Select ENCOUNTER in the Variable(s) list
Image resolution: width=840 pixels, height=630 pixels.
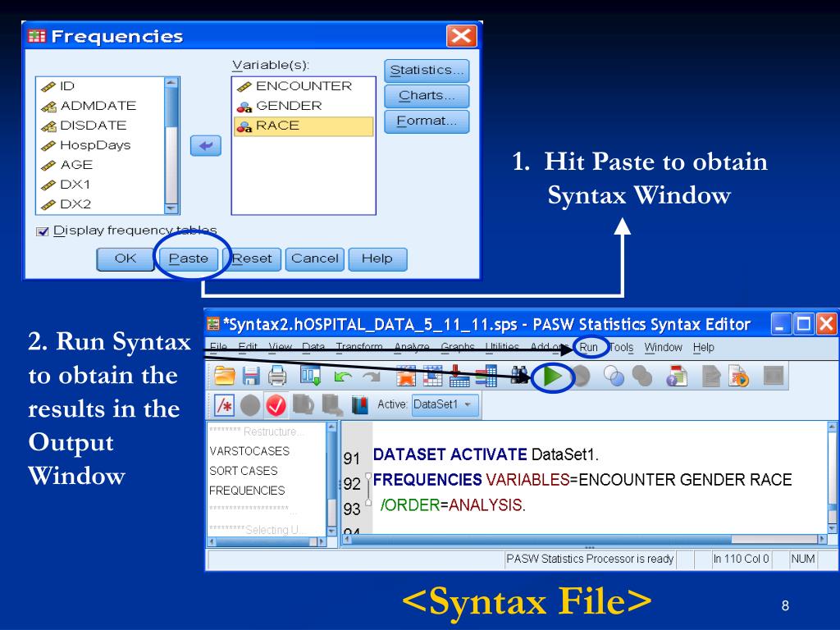coord(304,86)
